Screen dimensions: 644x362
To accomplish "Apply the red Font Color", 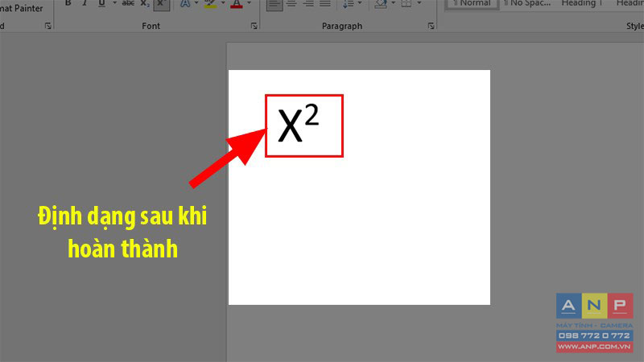I will tap(237, 4).
